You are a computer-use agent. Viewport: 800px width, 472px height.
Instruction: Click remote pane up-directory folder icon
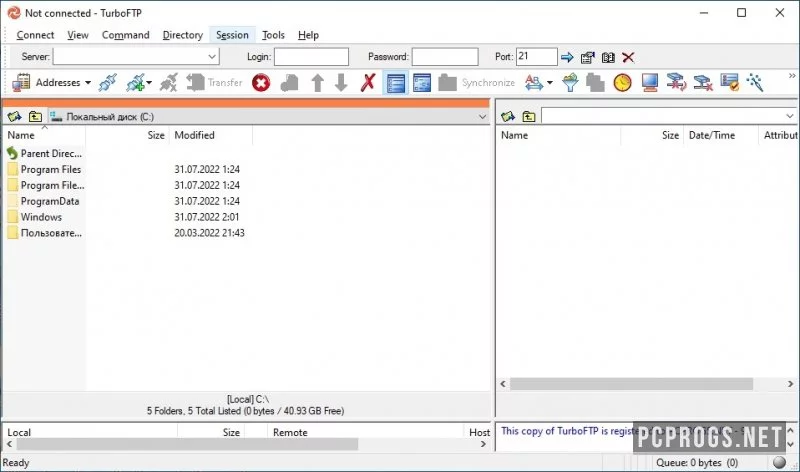pos(529,117)
